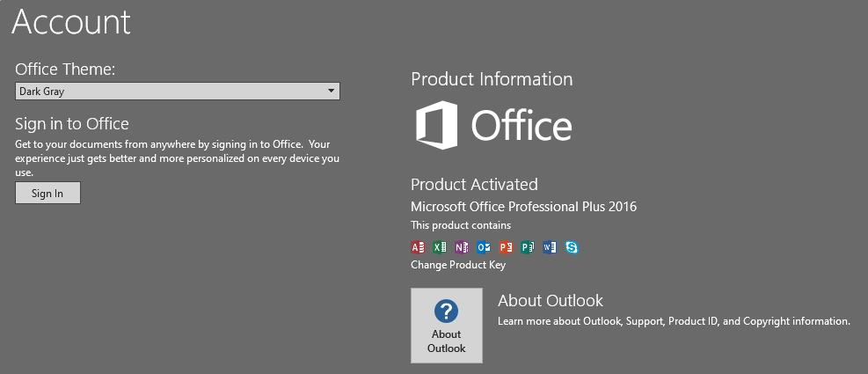
Task: Click the Outlook app icon
Action: [484, 247]
